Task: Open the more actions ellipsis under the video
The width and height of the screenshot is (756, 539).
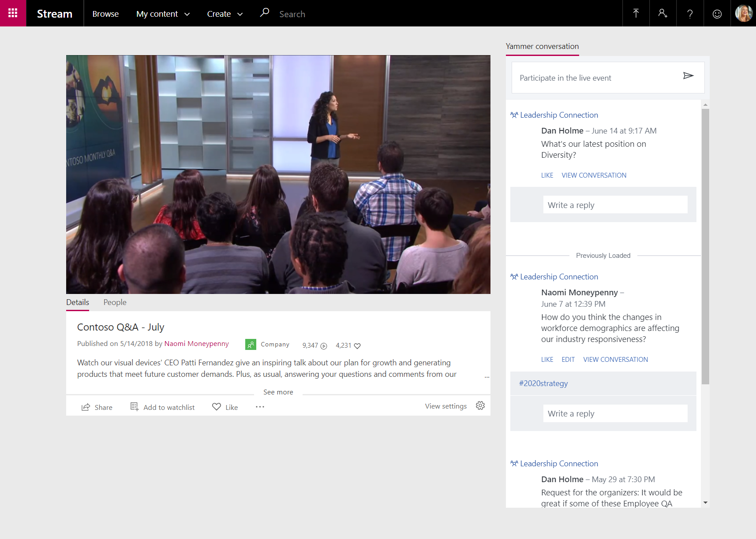Action: [x=260, y=406]
